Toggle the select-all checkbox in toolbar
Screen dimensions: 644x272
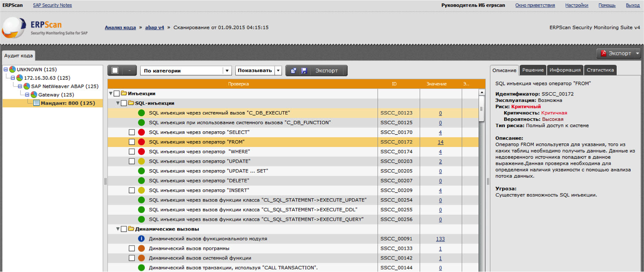point(115,71)
